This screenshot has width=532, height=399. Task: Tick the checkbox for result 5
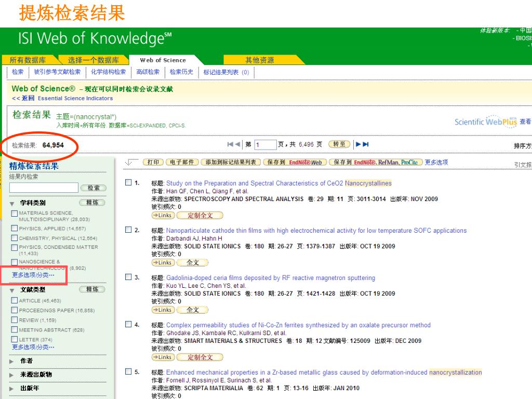tap(128, 371)
